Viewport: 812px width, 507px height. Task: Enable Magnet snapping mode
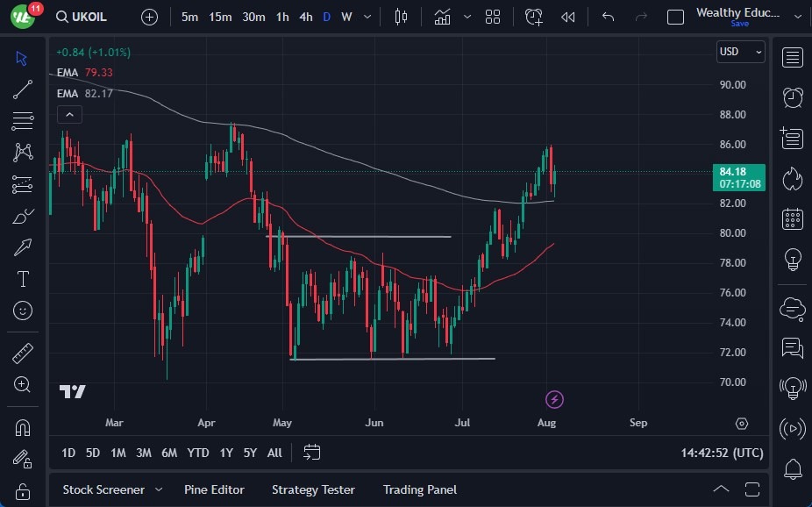(x=22, y=427)
